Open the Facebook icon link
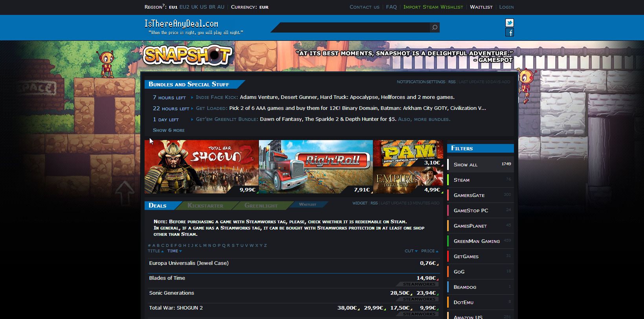 pyautogui.click(x=510, y=33)
